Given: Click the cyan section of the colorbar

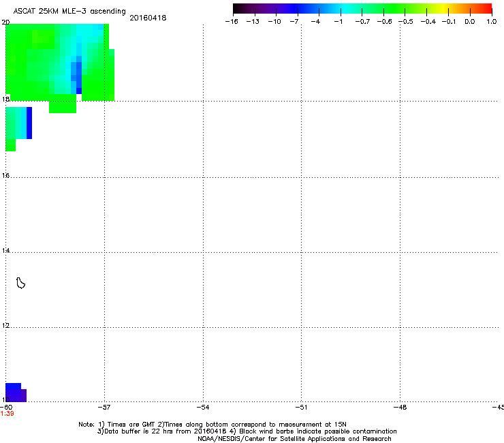Looking at the screenshot, I should point(343,9).
